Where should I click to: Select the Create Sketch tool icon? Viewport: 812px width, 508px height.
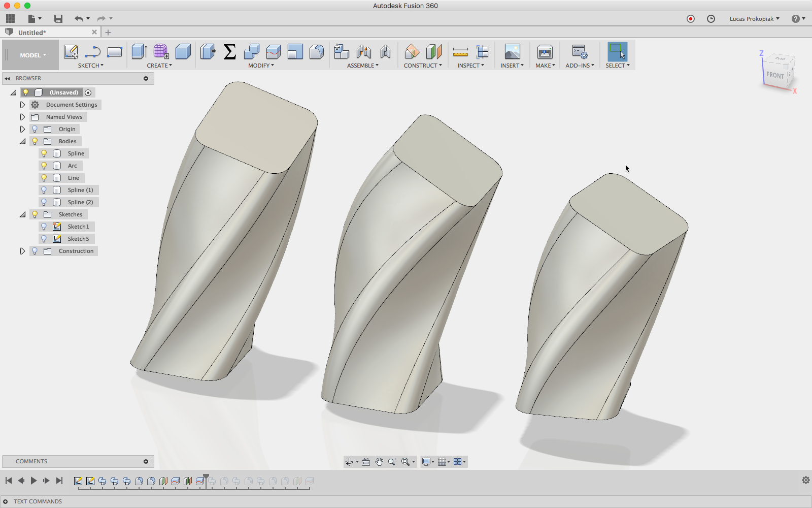tap(71, 52)
